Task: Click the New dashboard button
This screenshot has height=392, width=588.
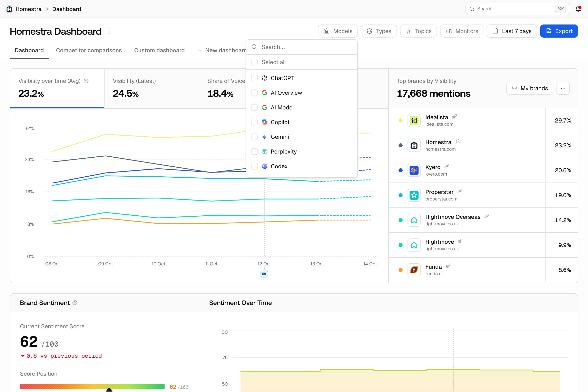Action: (222, 50)
